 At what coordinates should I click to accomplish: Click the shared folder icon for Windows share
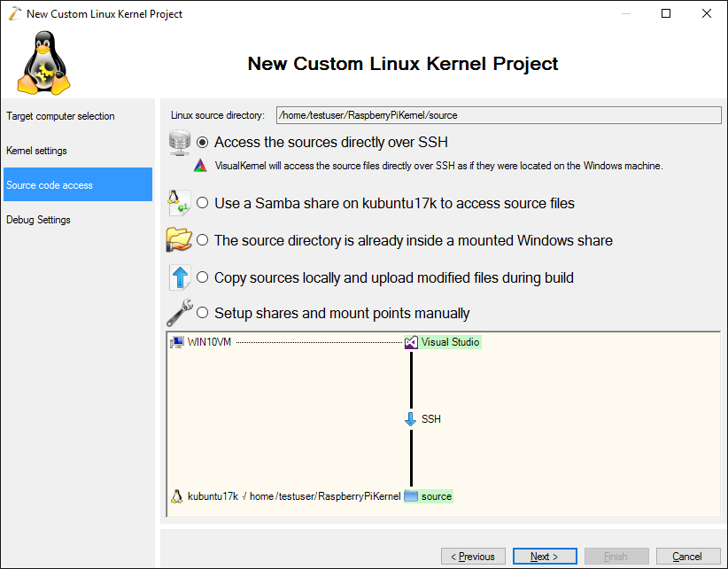coord(179,239)
